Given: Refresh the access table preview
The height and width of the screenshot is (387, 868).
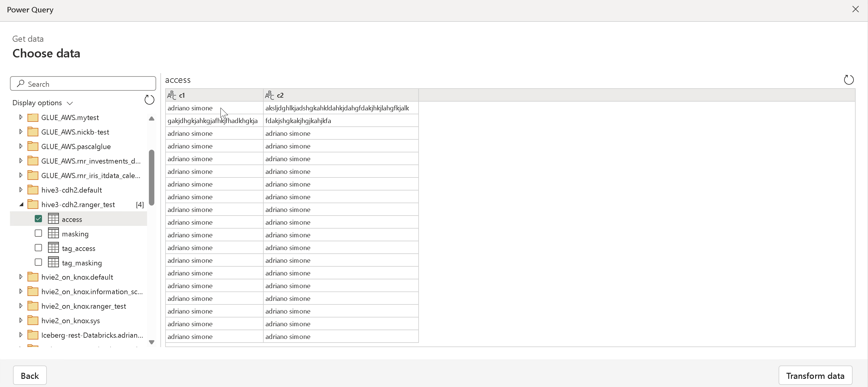Looking at the screenshot, I should coord(848,80).
